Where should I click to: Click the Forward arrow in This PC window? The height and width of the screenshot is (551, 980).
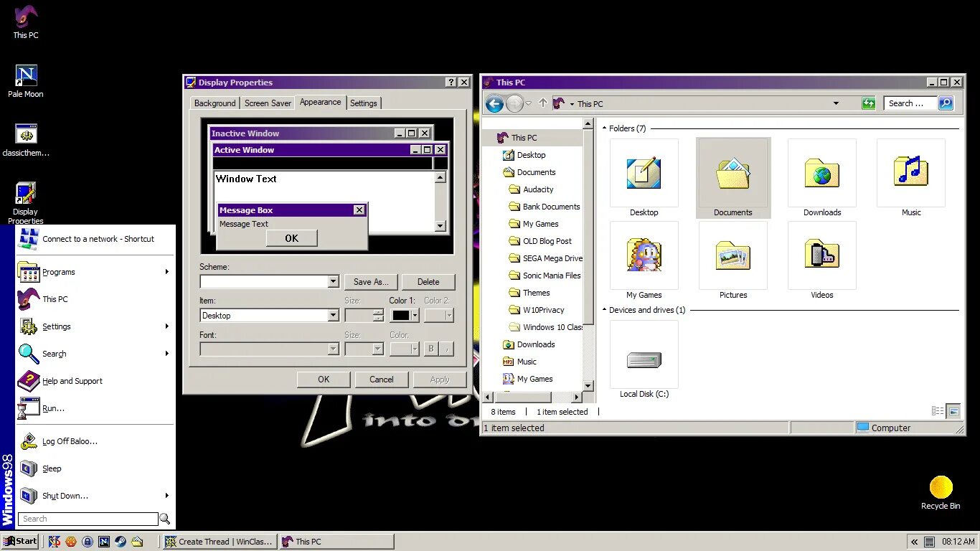pyautogui.click(x=514, y=103)
